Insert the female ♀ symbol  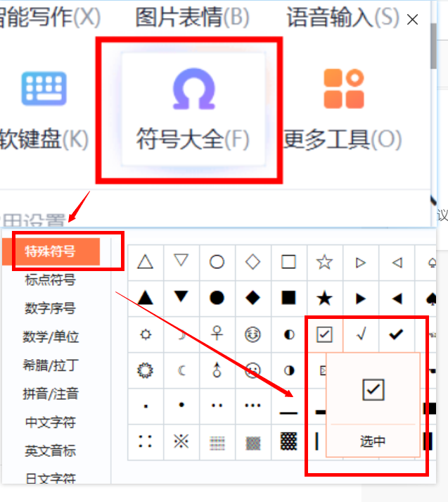click(217, 334)
